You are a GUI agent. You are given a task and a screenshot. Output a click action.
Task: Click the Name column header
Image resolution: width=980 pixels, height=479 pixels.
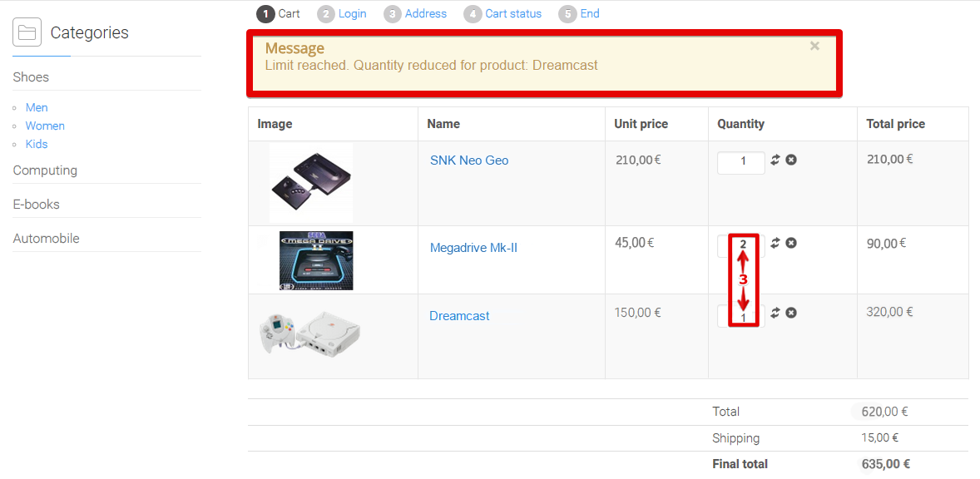(443, 124)
